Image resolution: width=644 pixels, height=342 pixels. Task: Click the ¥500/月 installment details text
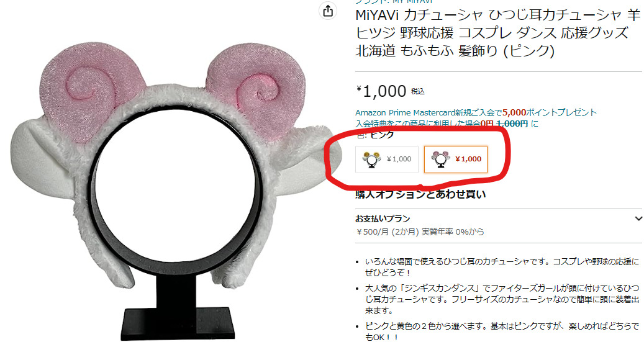pyautogui.click(x=420, y=232)
